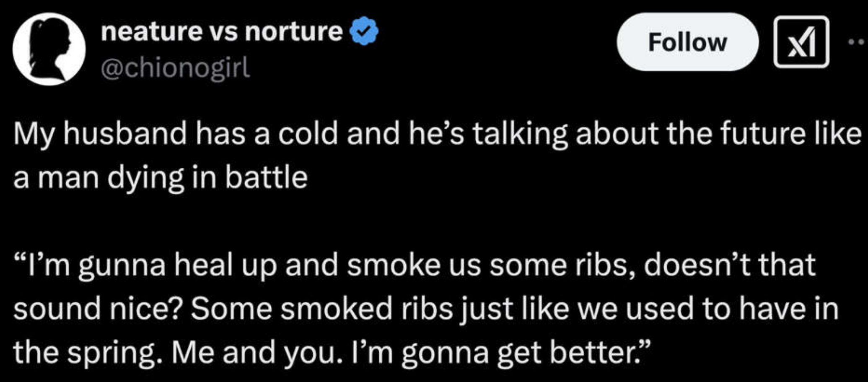Click the word "neature" in the display name
The image size is (868, 382).
(151, 31)
